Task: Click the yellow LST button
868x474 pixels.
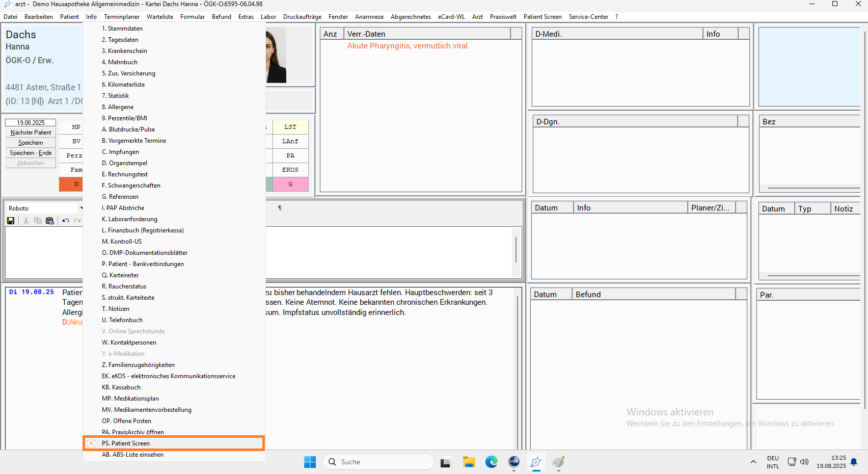Action: 290,127
